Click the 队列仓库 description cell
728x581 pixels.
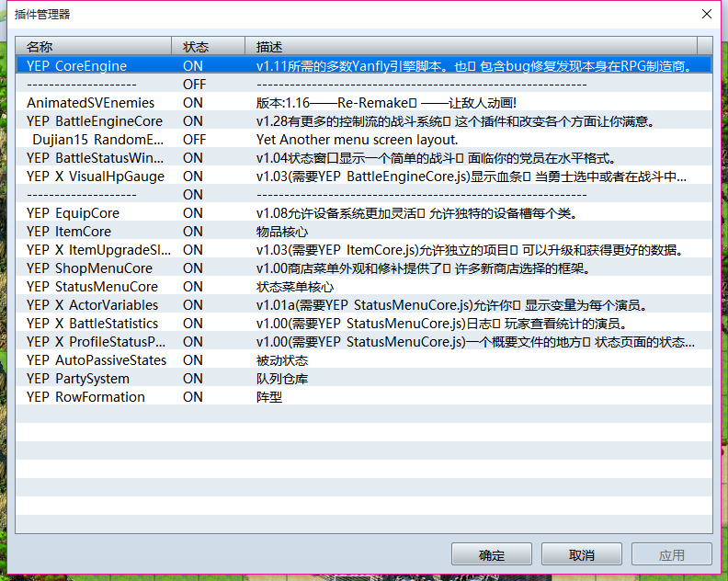click(x=282, y=379)
